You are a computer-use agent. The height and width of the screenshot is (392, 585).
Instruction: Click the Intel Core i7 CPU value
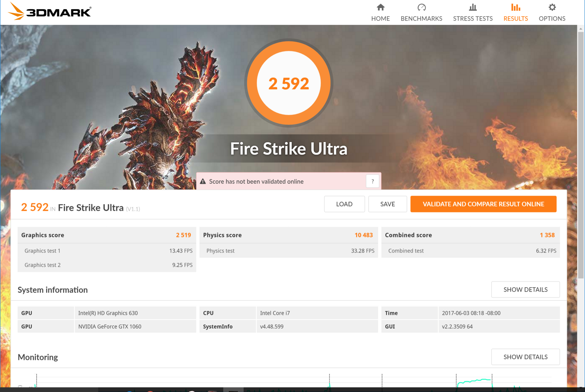(x=275, y=313)
